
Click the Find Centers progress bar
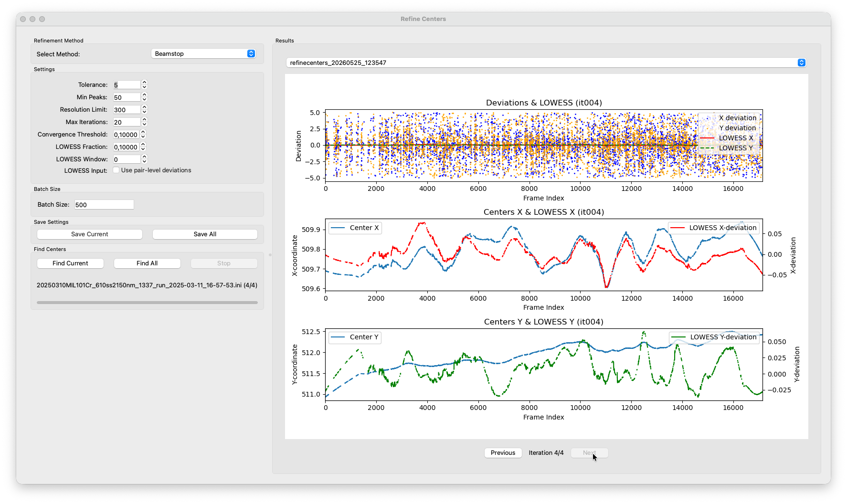tap(147, 303)
